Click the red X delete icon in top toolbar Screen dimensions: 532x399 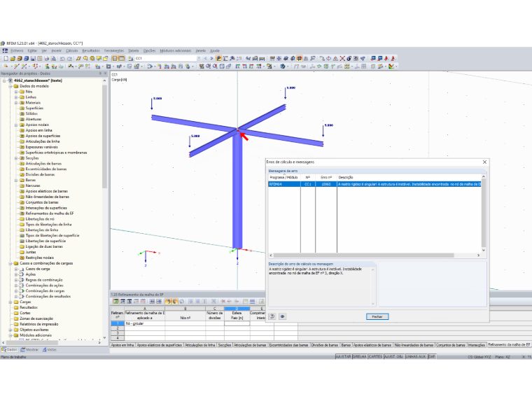tap(342, 58)
